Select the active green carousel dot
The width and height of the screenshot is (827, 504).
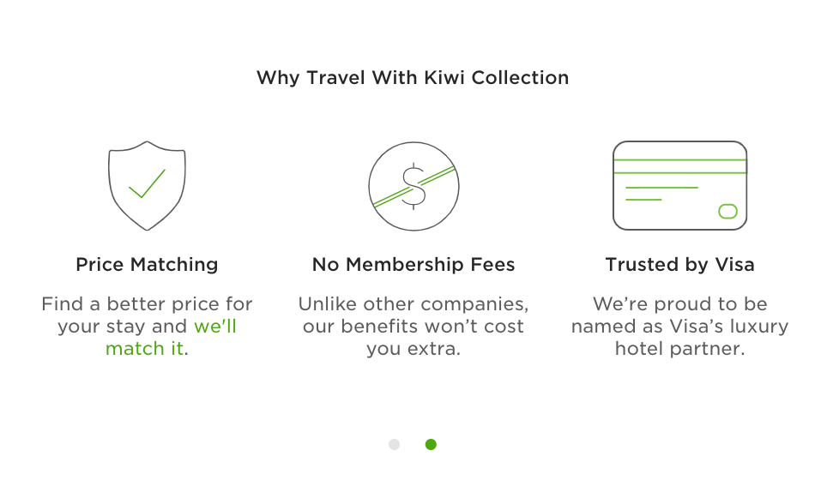tap(431, 444)
